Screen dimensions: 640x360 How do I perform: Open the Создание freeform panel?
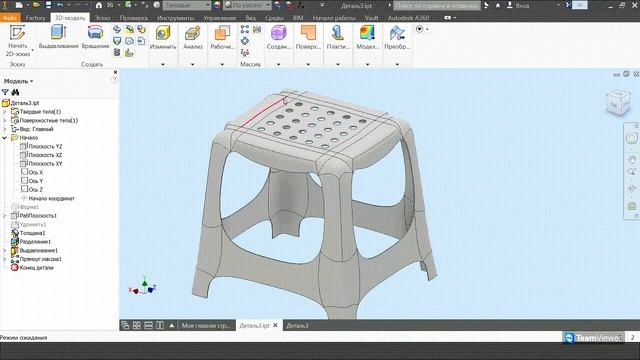click(279, 38)
